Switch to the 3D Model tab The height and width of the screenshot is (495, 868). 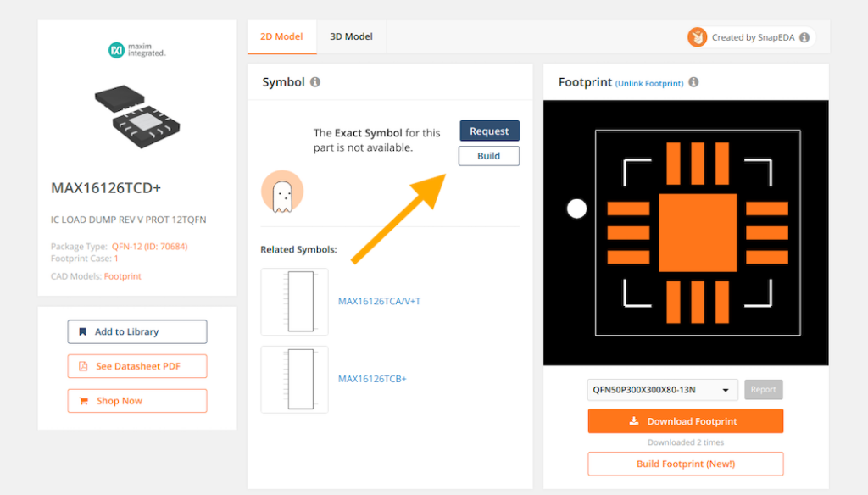tap(351, 36)
